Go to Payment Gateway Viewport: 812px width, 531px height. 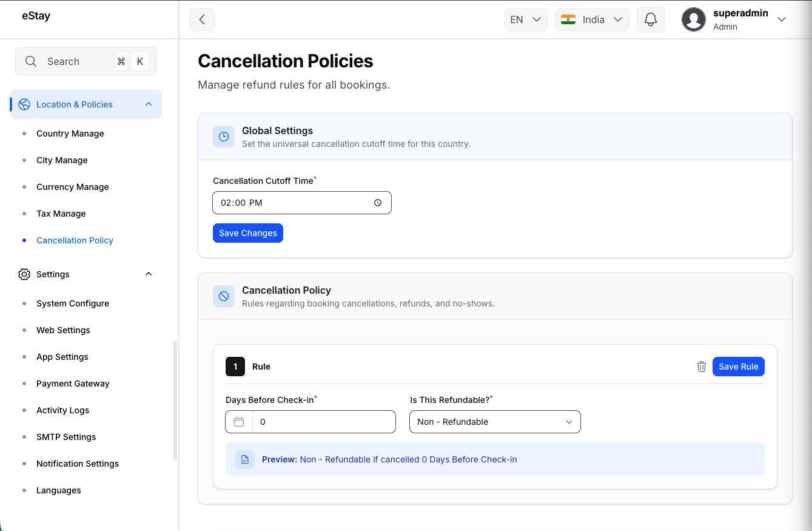[x=73, y=384]
